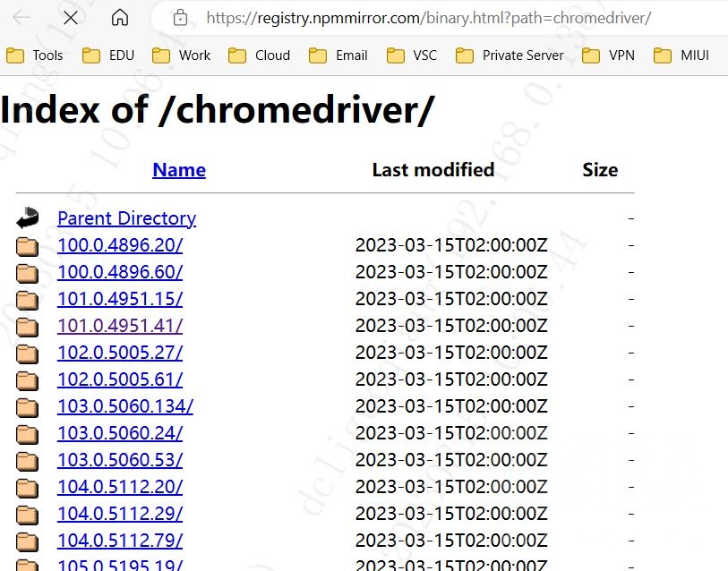
Task: Click the padlock icon in the address bar
Action: [182, 17]
